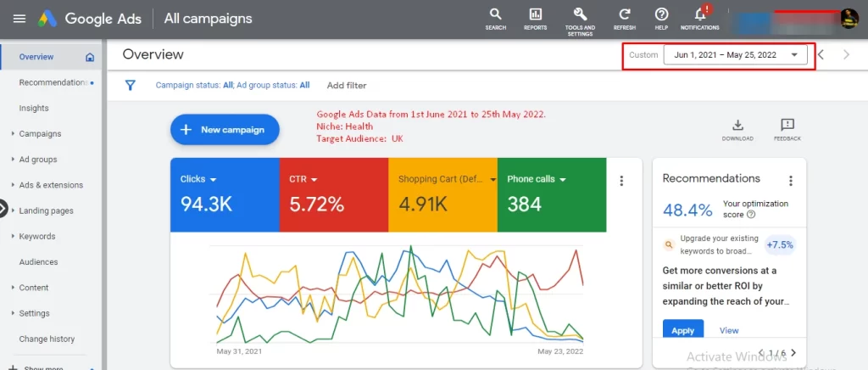Open Recommendations in the sidebar
The height and width of the screenshot is (370, 868).
(x=53, y=82)
